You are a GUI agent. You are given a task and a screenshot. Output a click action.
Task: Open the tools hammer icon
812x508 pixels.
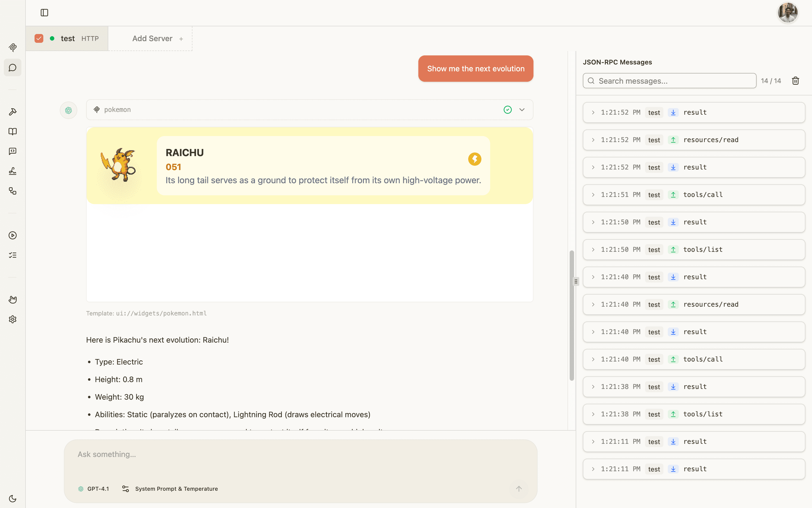13,112
